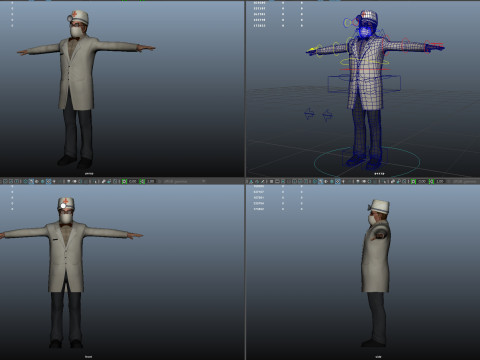Click Use All Lights in side panel toolbar
This screenshot has height=360, width=480.
click(343, 181)
